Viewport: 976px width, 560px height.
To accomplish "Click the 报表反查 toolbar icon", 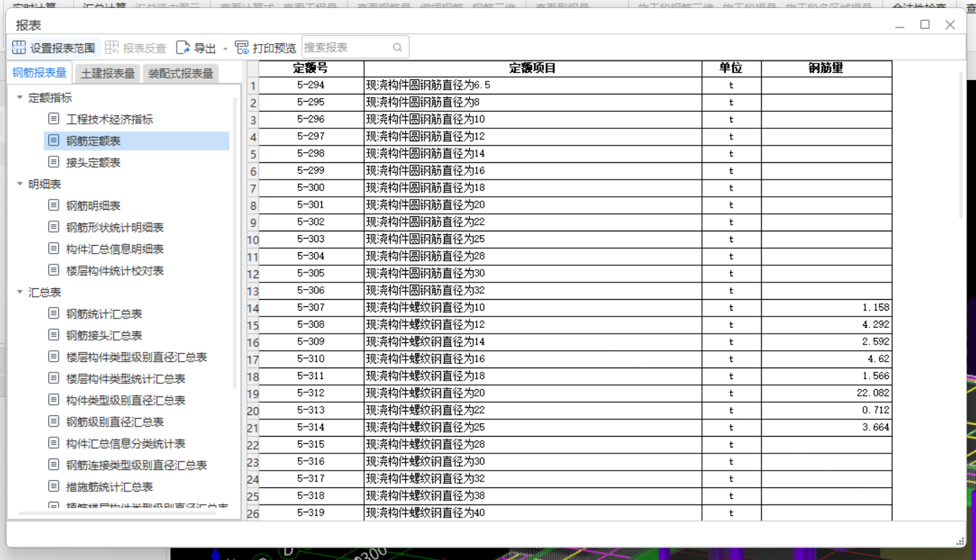I will point(112,48).
